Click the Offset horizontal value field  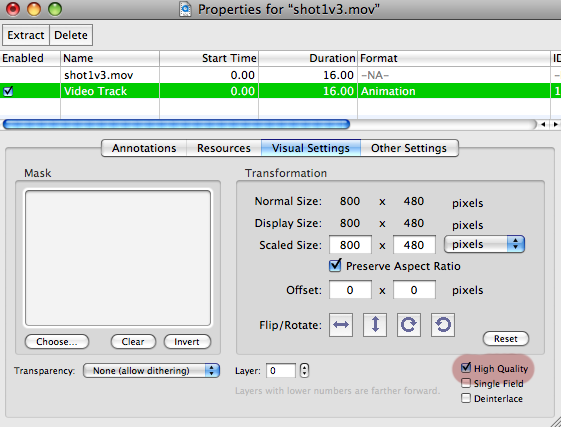[350, 290]
